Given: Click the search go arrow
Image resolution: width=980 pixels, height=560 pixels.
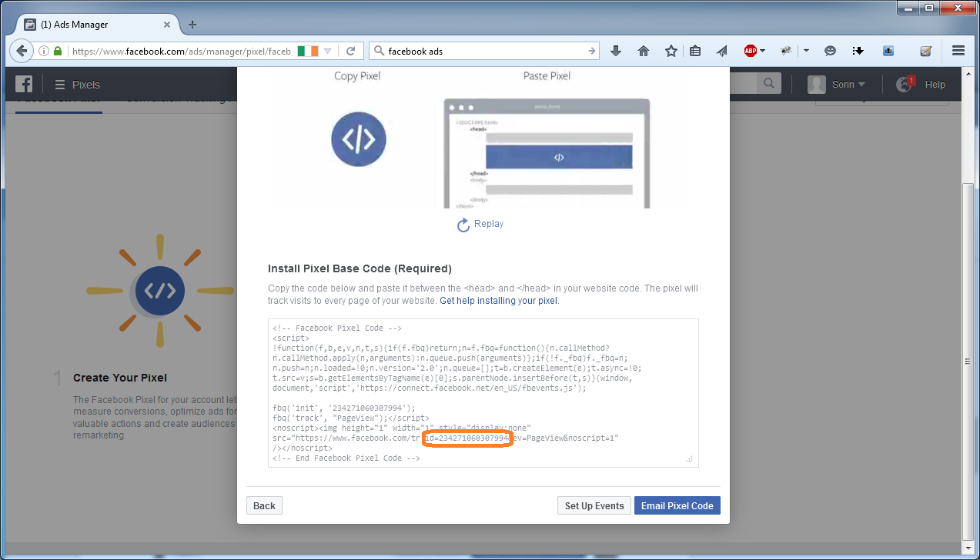Looking at the screenshot, I should click(x=592, y=52).
